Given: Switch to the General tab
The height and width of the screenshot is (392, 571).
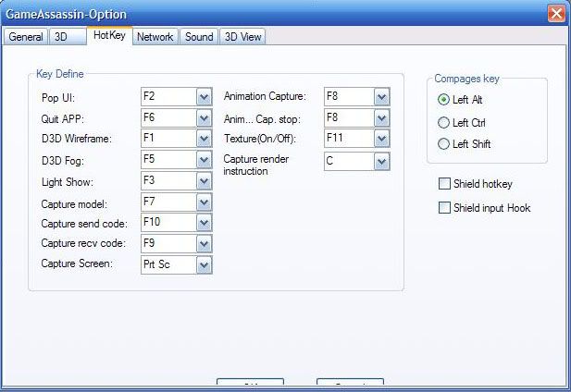Looking at the screenshot, I should tap(25, 37).
